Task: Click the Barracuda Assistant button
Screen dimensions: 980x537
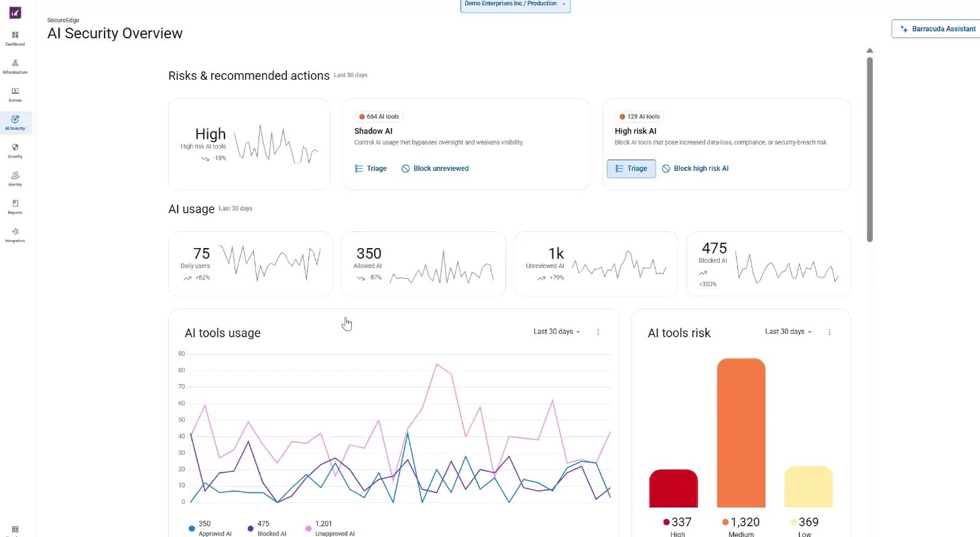Action: (936, 29)
